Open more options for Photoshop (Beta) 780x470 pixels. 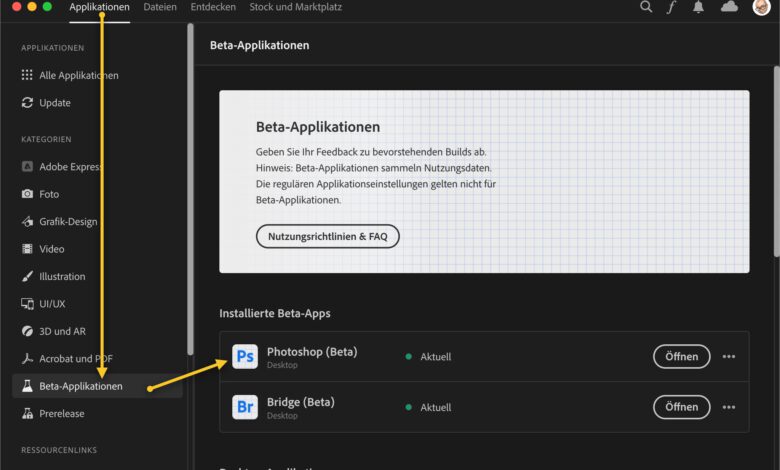(729, 357)
